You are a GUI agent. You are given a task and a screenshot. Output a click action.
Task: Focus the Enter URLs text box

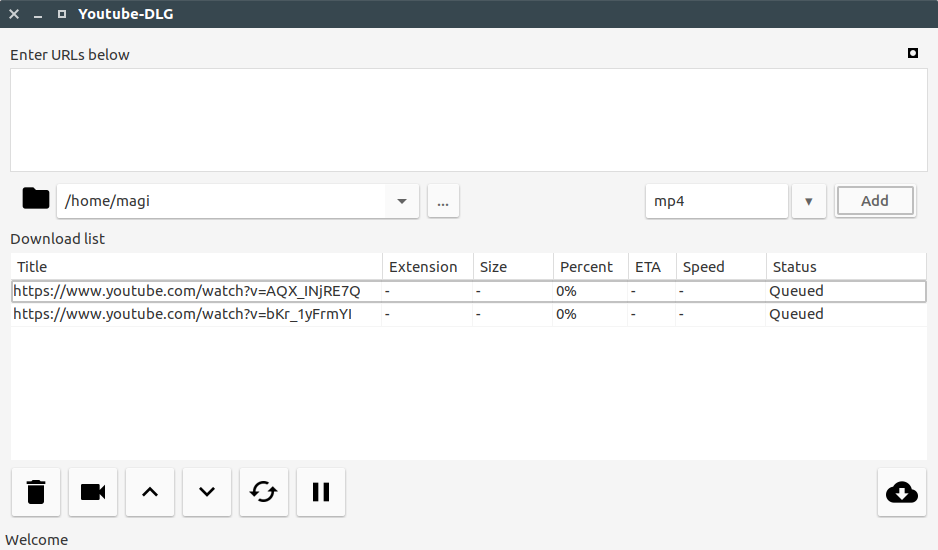[468, 120]
